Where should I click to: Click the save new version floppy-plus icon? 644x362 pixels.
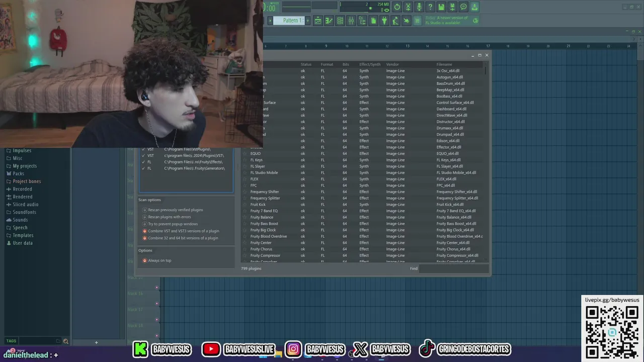[452, 7]
